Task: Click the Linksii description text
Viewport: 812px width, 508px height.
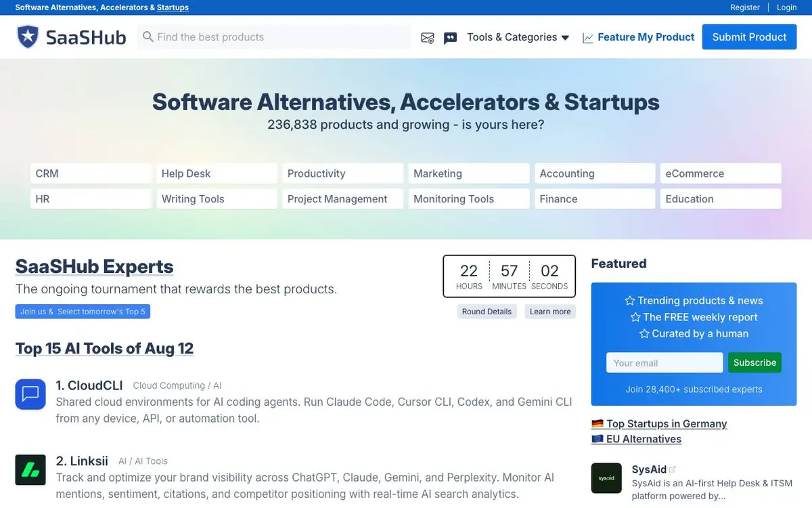Action: [304, 486]
